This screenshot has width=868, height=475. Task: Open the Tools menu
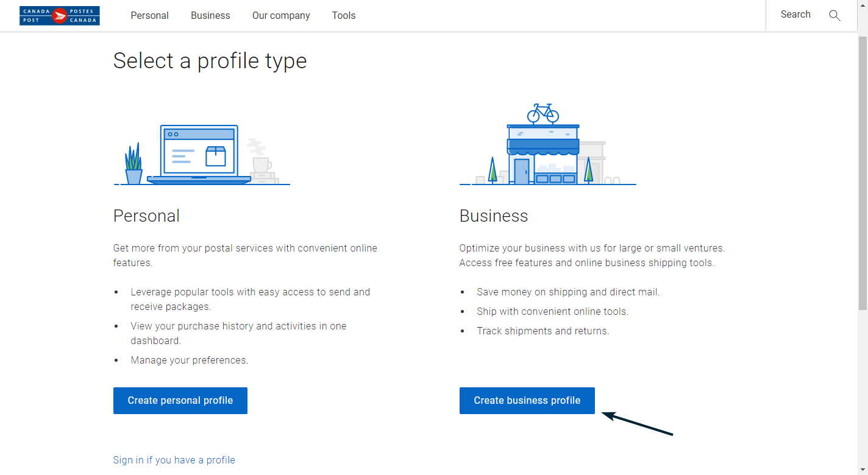click(343, 15)
